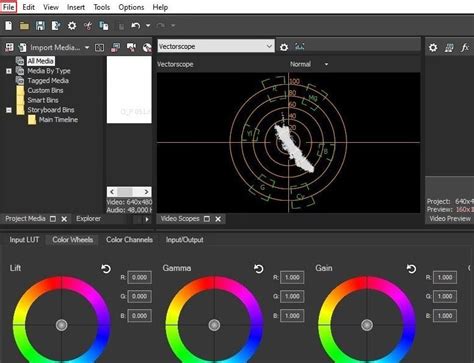This screenshot has height=363, width=474.
Task: Select Media By Type tree item
Action: coord(49,71)
